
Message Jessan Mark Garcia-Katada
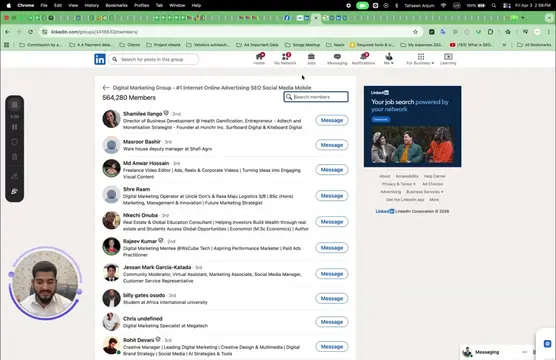pos(332,274)
